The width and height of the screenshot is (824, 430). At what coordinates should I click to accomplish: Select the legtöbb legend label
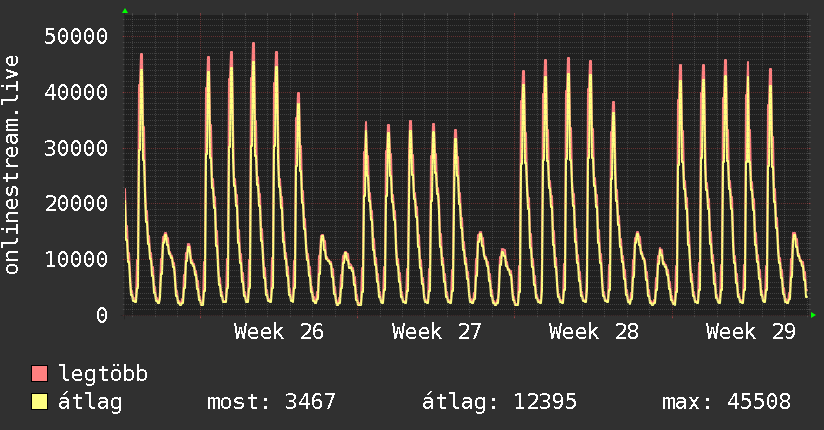pyautogui.click(x=103, y=374)
